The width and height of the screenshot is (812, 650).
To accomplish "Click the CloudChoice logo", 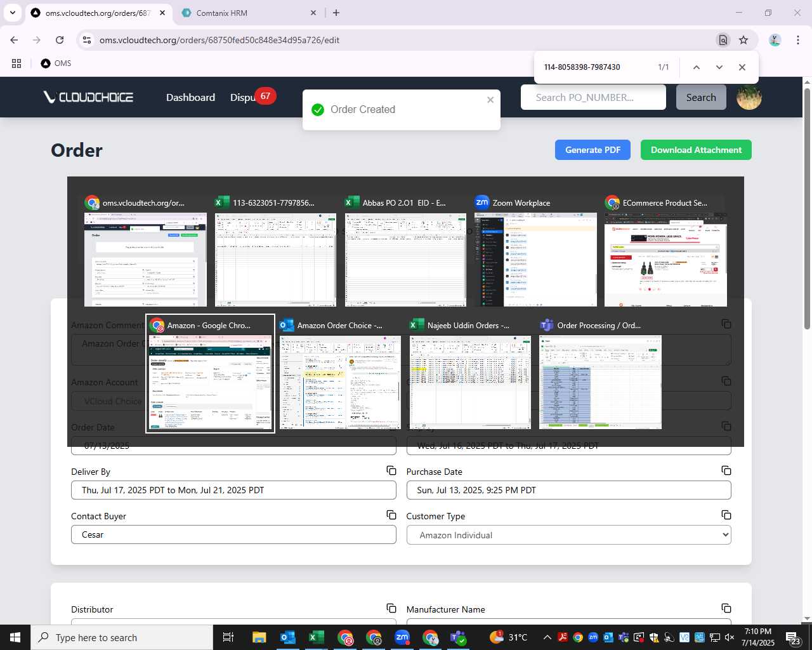I will 88,97.
